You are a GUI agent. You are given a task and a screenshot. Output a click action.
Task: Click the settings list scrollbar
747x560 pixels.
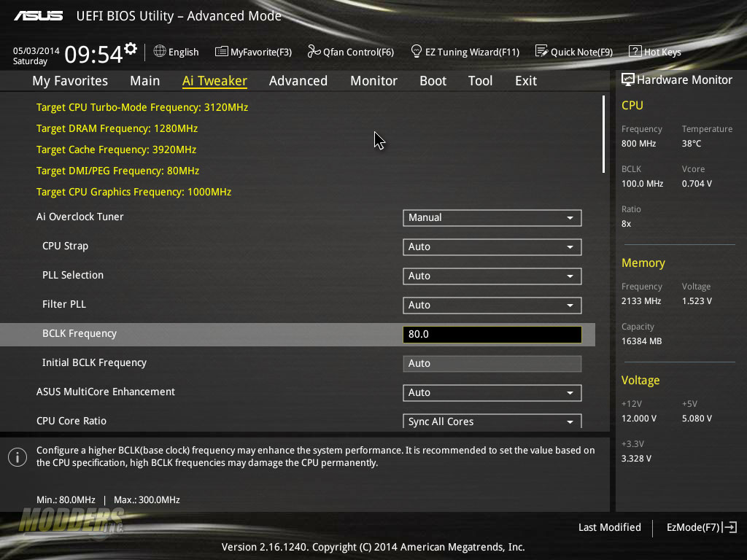pos(603,134)
